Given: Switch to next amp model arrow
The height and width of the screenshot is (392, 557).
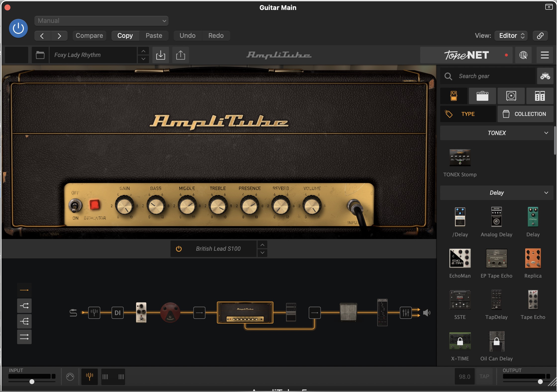Looking at the screenshot, I should point(262,253).
